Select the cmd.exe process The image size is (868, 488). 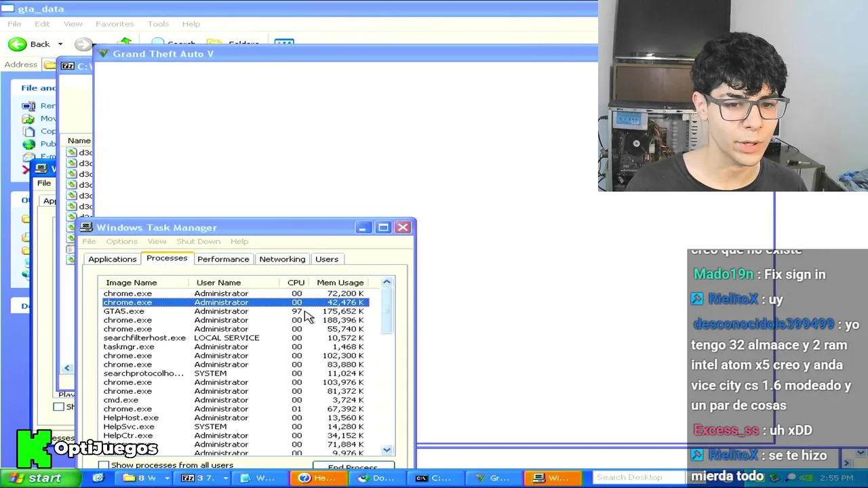(234, 400)
